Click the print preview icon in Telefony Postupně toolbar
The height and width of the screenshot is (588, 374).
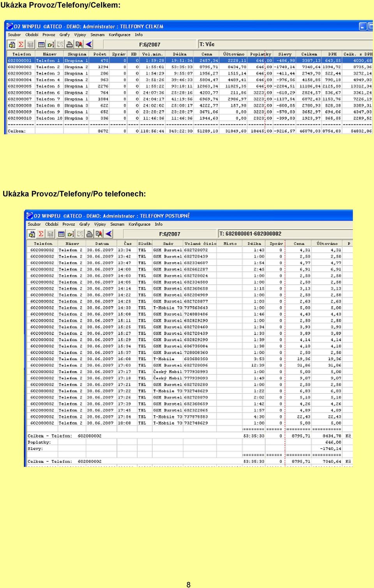click(x=99, y=234)
